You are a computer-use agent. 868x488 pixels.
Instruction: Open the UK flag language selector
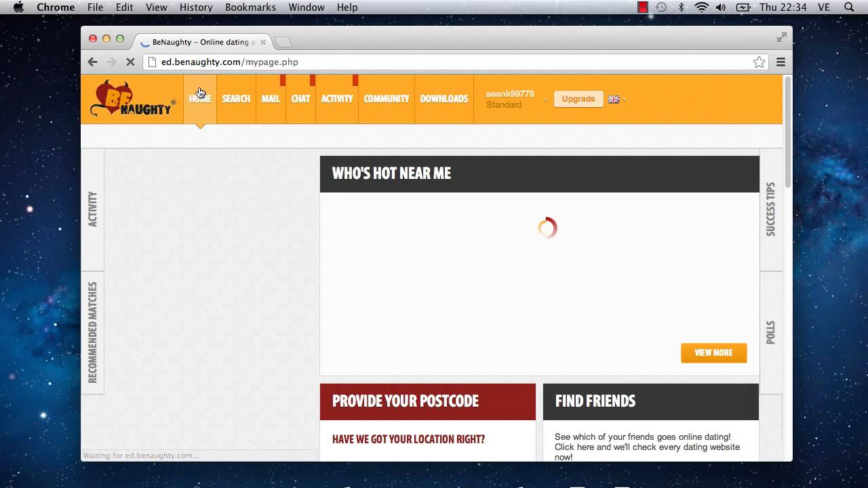(616, 99)
